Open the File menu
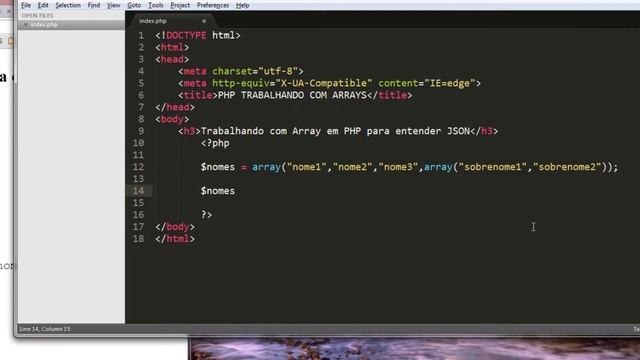640x360 pixels. point(26,5)
